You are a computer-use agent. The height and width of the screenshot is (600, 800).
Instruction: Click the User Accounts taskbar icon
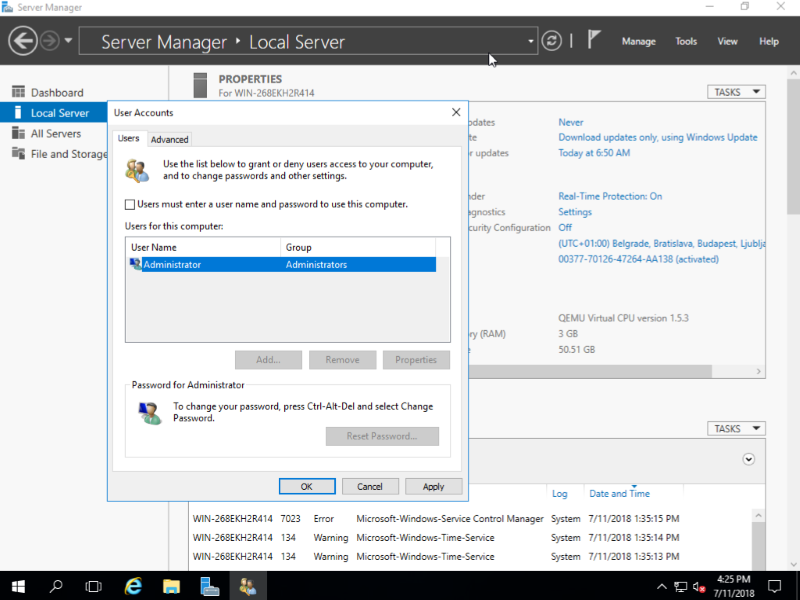coord(248,586)
